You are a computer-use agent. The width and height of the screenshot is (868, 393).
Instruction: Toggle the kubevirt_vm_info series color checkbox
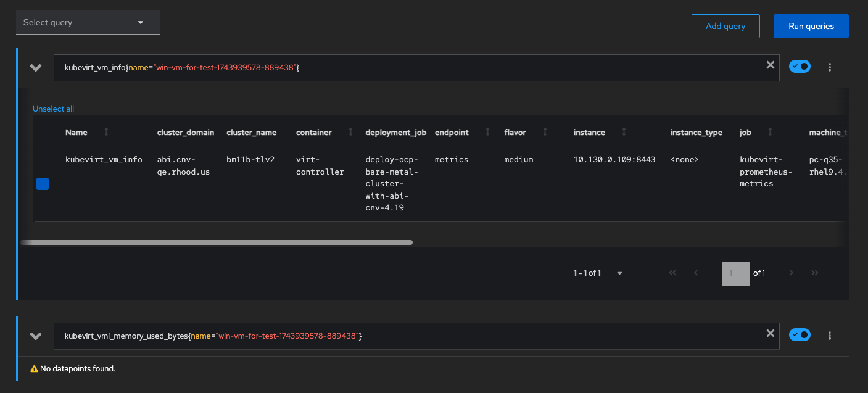[43, 184]
